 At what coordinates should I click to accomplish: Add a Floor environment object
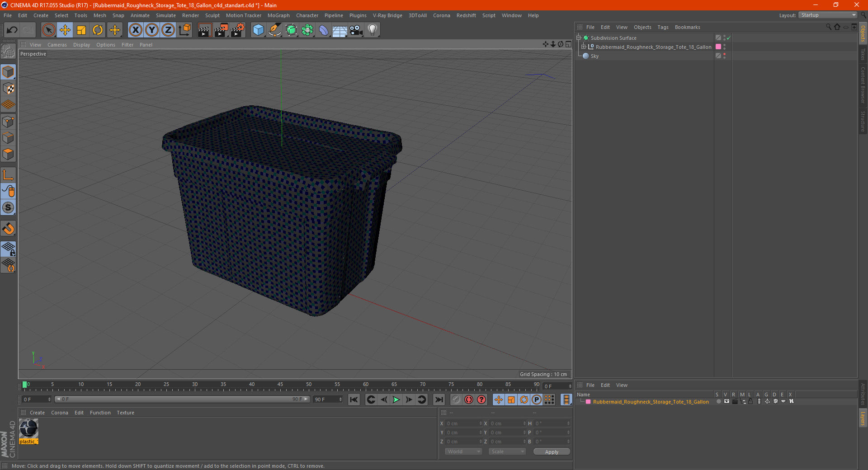point(340,30)
